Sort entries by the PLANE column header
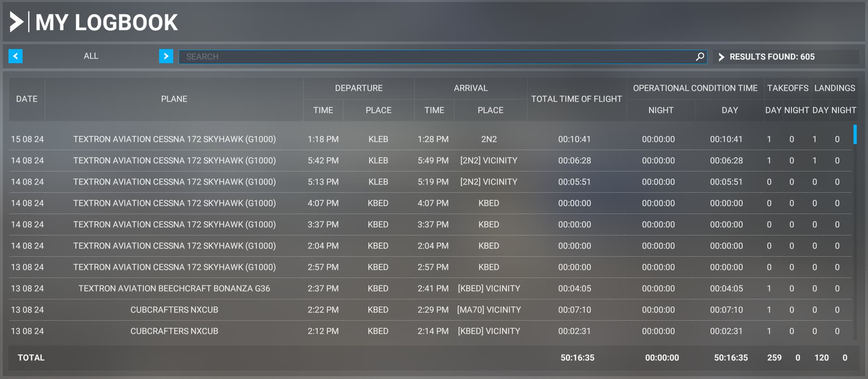Viewport: 868px width, 379px height. (x=174, y=99)
